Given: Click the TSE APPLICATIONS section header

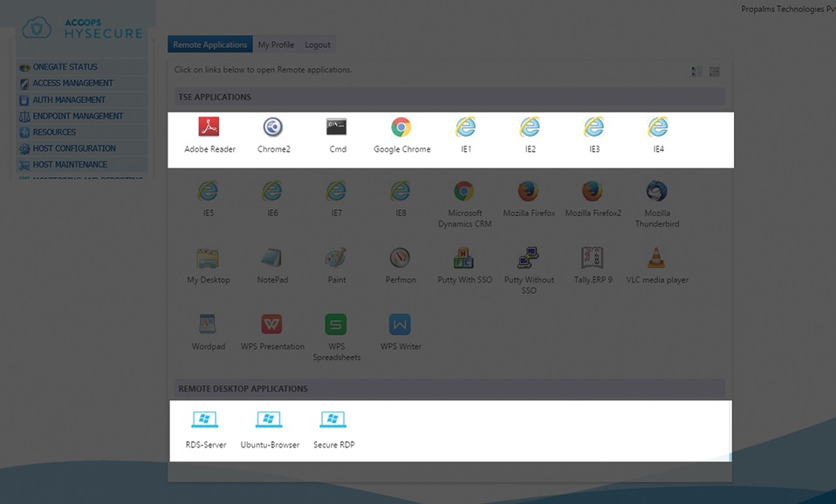Looking at the screenshot, I should [449, 97].
